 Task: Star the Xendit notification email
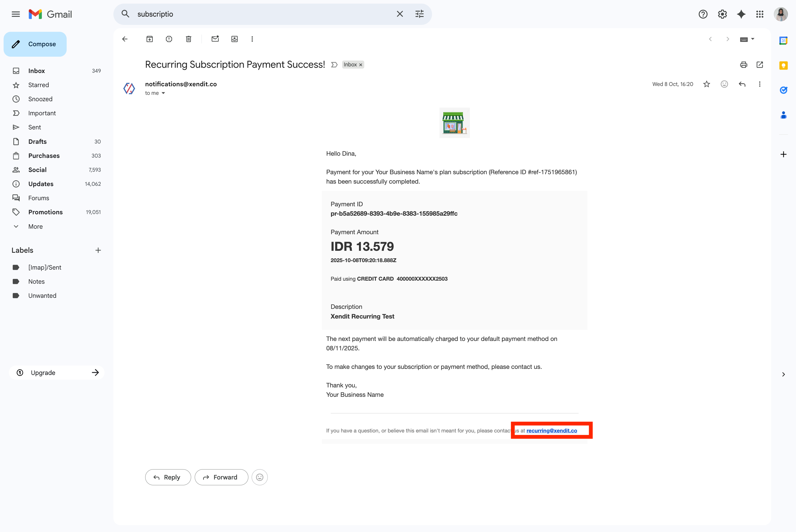[707, 84]
